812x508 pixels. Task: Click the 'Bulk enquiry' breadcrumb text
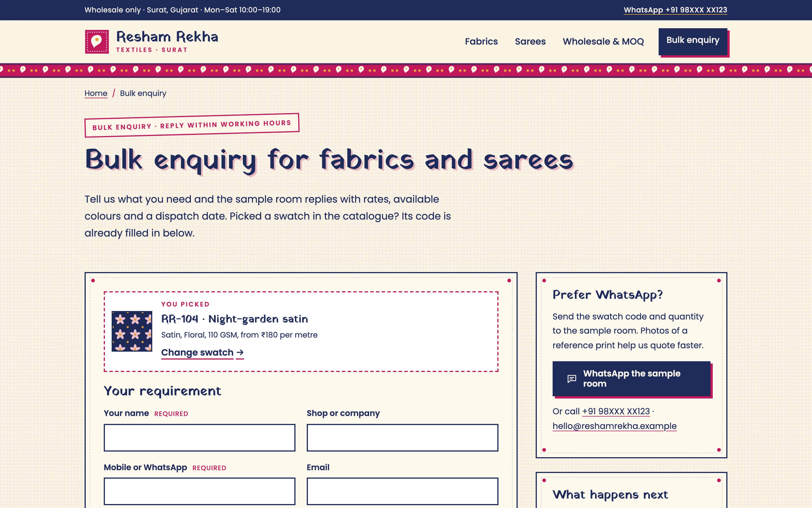coord(143,93)
